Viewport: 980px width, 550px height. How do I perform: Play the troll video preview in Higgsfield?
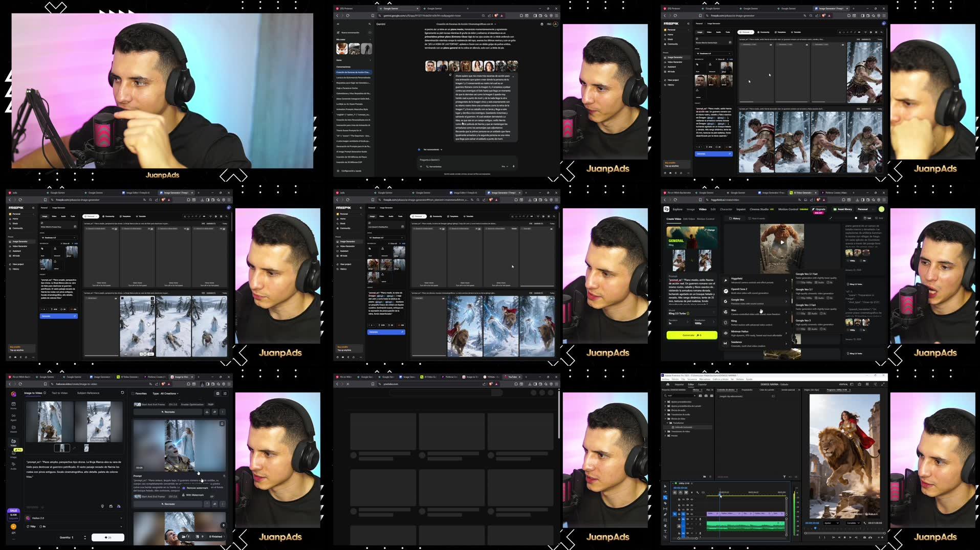[x=782, y=242]
